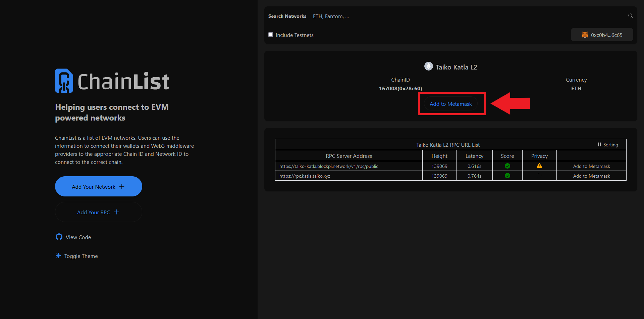Add rpc.katla.taiko.xyz row to Metamask
Image resolution: width=644 pixels, height=319 pixels.
(x=591, y=176)
